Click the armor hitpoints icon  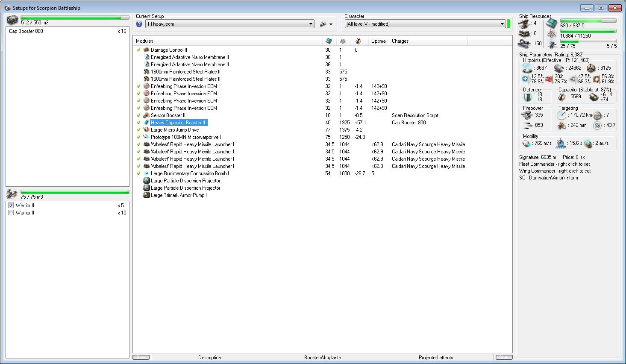(x=559, y=68)
